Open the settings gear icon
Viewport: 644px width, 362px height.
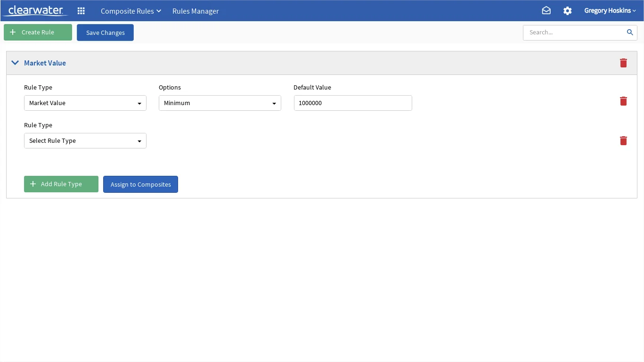tap(568, 10)
